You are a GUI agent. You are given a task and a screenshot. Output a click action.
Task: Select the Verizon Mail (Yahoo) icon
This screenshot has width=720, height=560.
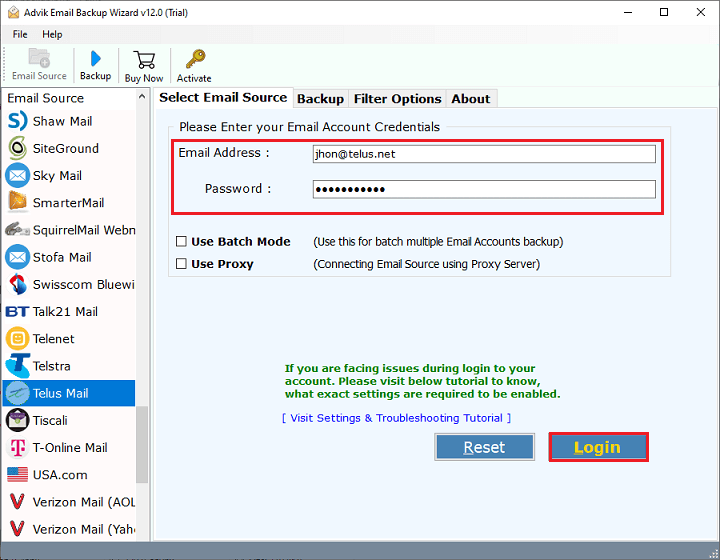[17, 528]
